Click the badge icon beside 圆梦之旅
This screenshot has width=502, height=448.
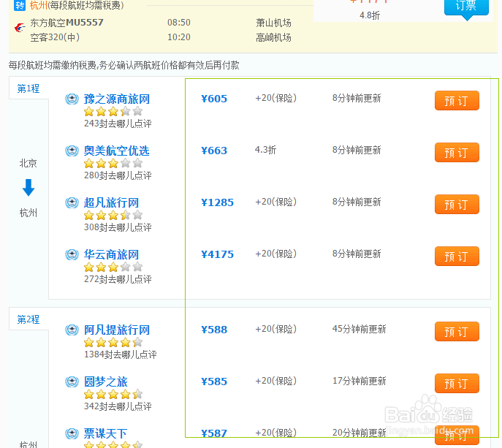72,381
